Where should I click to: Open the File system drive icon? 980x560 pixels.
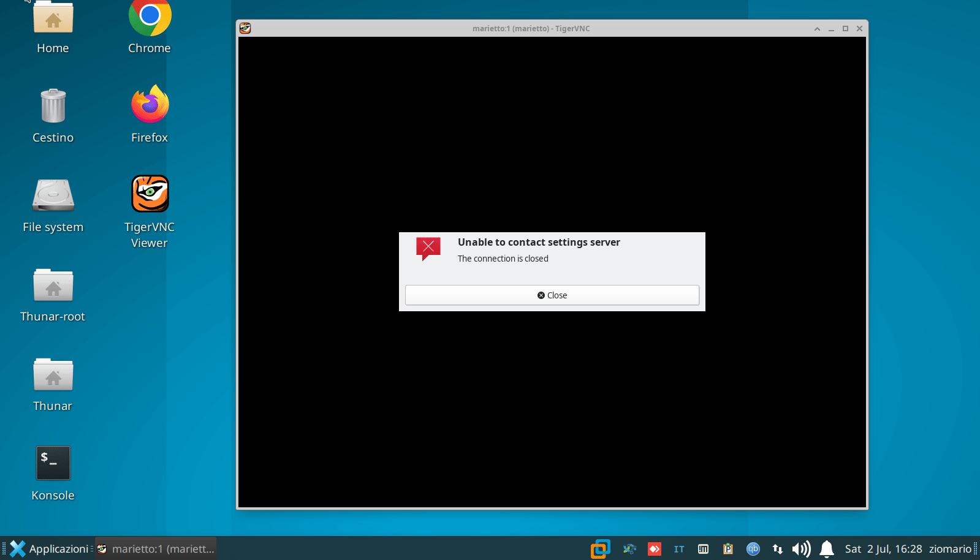[53, 195]
